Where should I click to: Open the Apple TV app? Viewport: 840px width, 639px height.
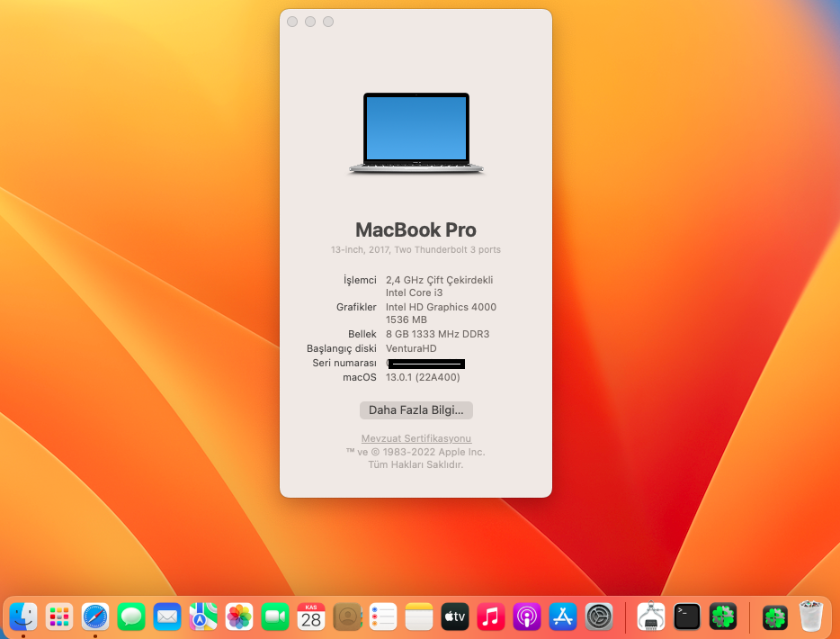pos(455,616)
